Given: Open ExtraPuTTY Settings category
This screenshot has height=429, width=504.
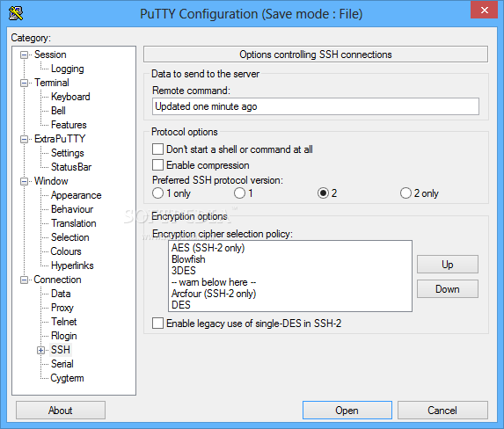Looking at the screenshot, I should (68, 153).
